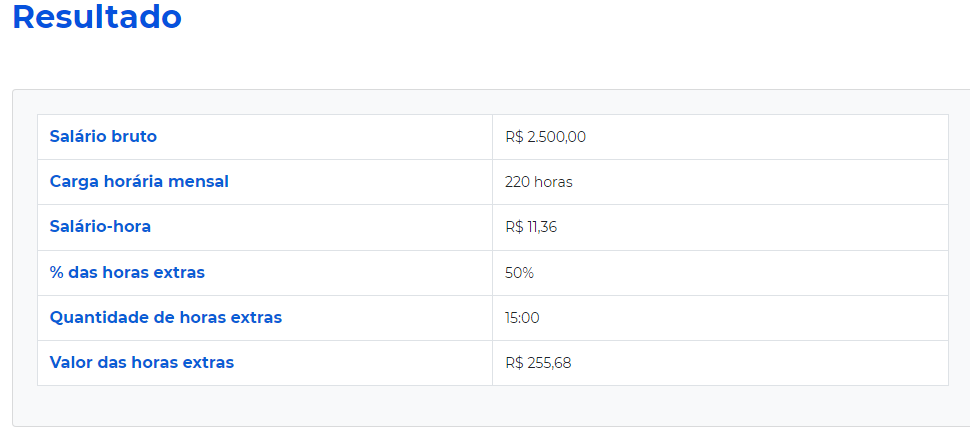
Task: Click the Quantidade de horas extras row
Action: point(492,318)
